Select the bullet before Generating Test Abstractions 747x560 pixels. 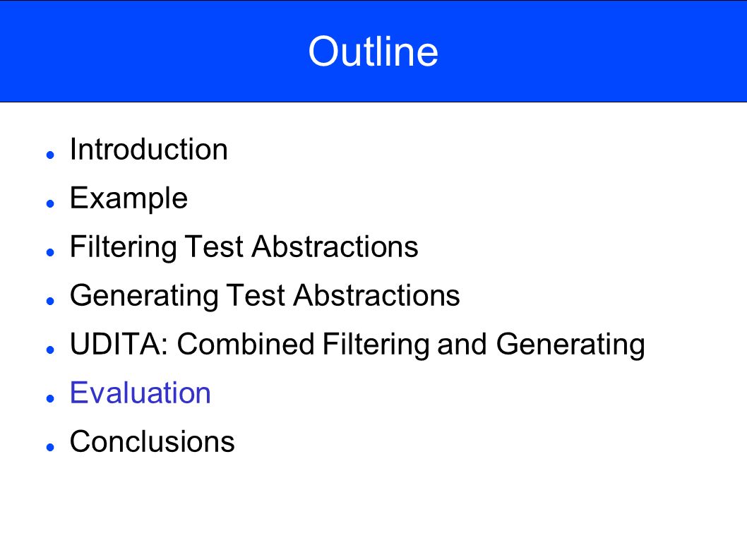[51, 301]
